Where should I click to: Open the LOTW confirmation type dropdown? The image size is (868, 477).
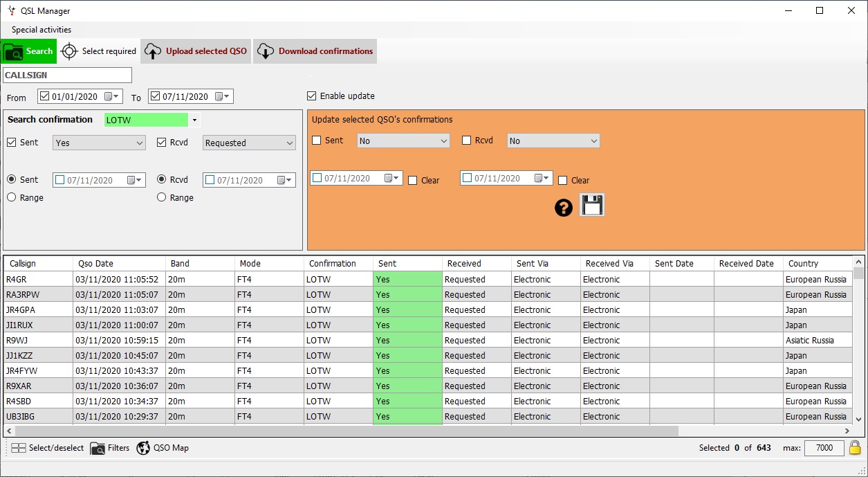[x=195, y=120]
